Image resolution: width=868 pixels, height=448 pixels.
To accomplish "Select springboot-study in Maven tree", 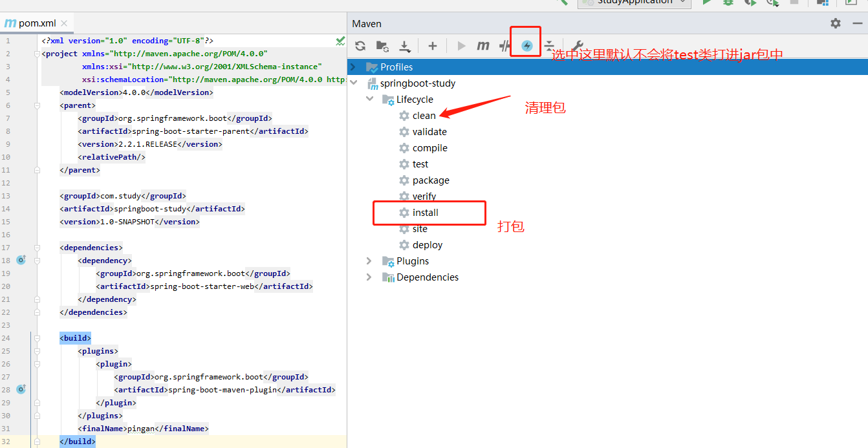I will [x=418, y=83].
